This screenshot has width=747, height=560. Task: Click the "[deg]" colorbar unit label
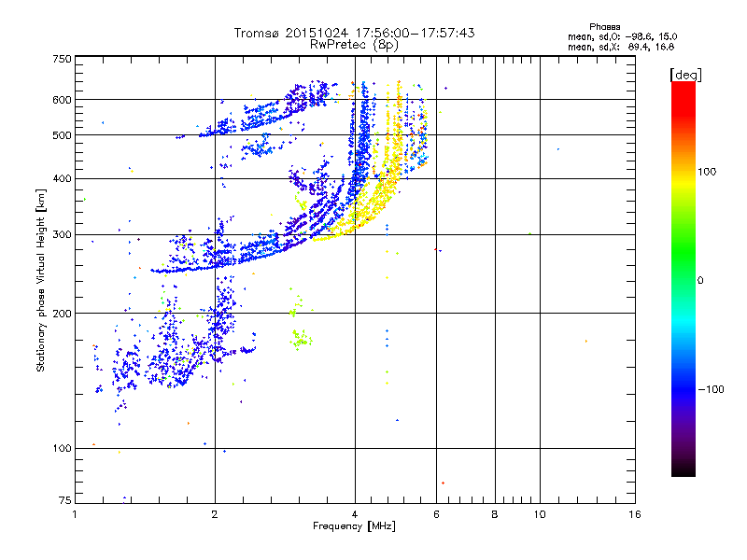pyautogui.click(x=685, y=75)
